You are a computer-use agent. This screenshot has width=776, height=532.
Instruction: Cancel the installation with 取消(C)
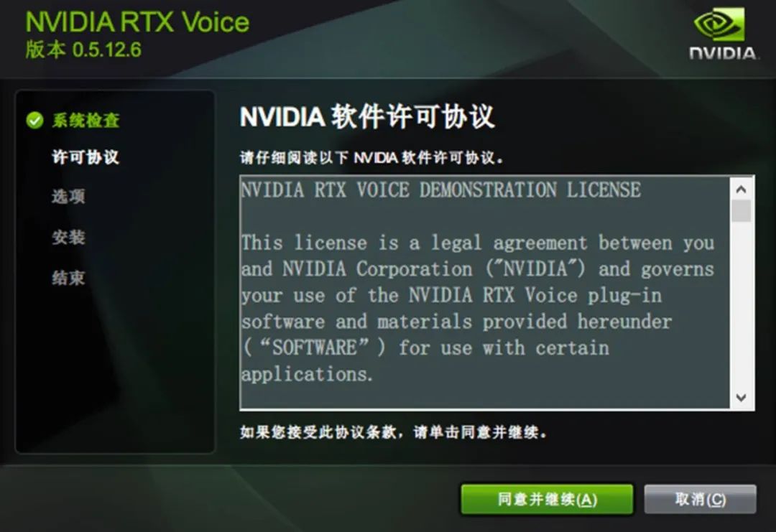pos(701,500)
